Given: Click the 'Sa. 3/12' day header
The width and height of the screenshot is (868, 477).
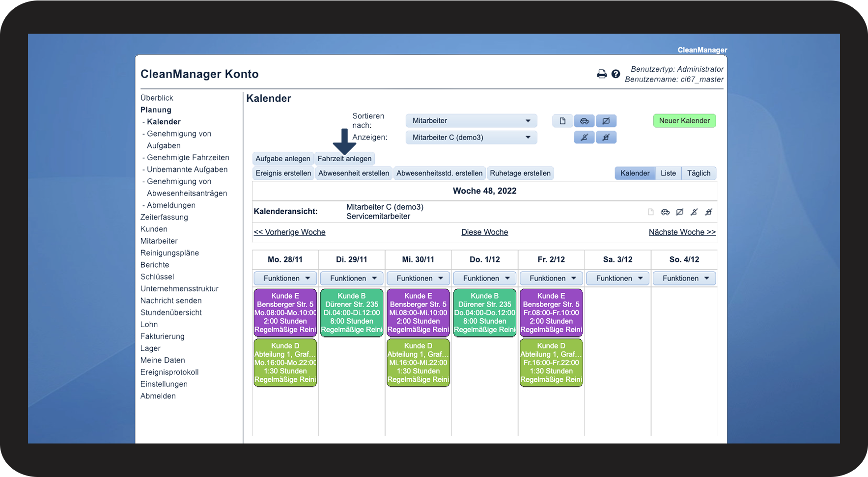Looking at the screenshot, I should click(x=618, y=260).
